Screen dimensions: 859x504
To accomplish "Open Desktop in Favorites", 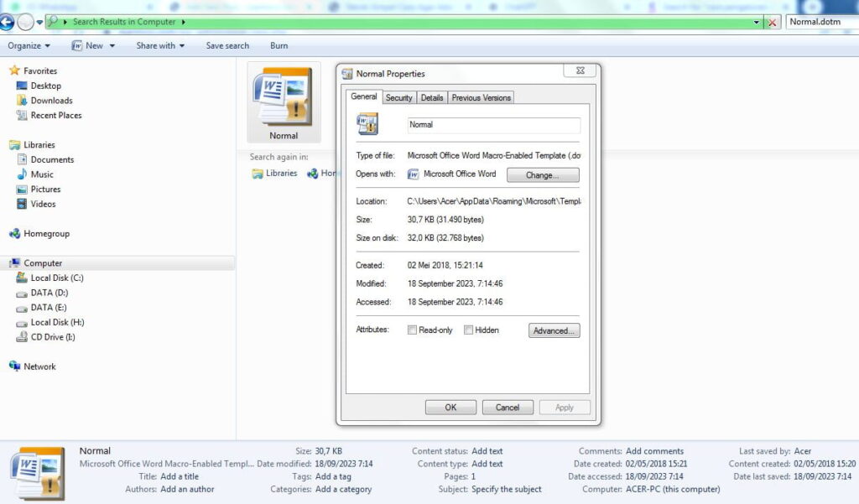I will pos(45,86).
